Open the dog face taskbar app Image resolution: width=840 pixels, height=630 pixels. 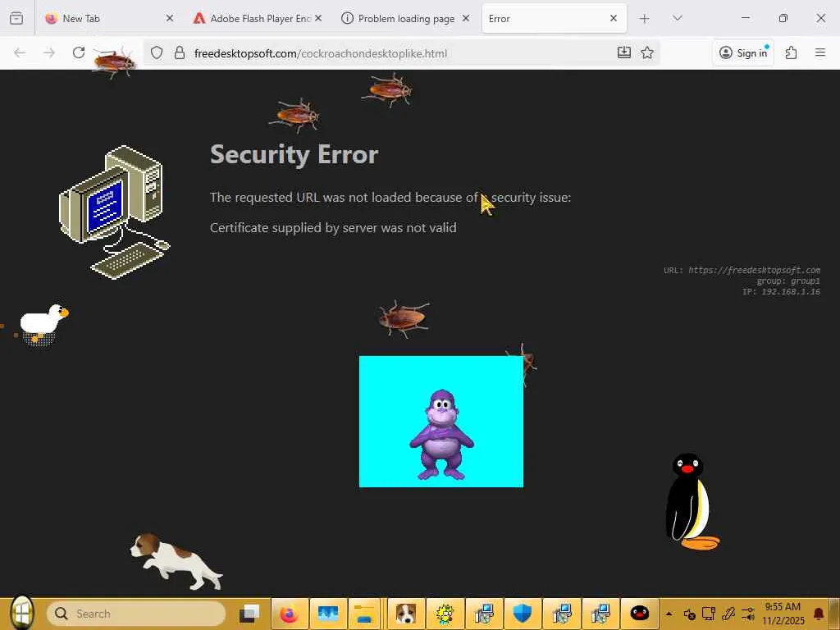pyautogui.click(x=406, y=614)
